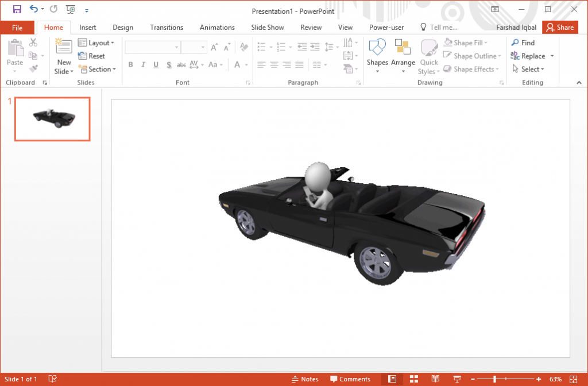This screenshot has width=588, height=386.
Task: Click the Undo arrow icon
Action: 33,9
